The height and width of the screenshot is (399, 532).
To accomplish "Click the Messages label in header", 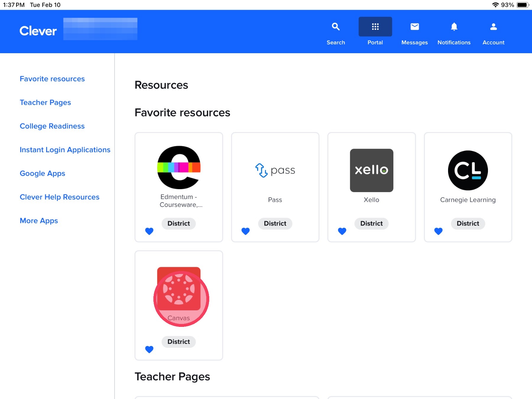I will pyautogui.click(x=415, y=43).
